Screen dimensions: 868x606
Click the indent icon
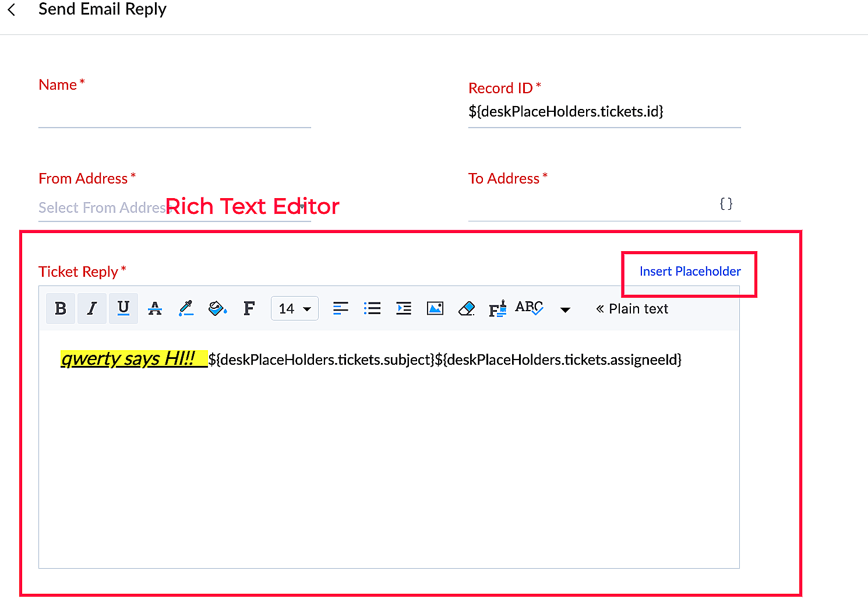click(403, 308)
